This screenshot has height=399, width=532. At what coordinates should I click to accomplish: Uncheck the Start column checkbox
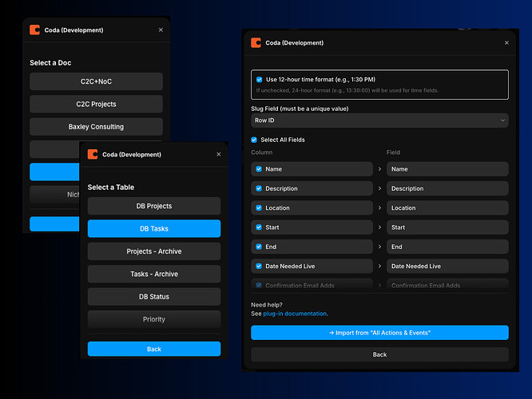pos(259,227)
